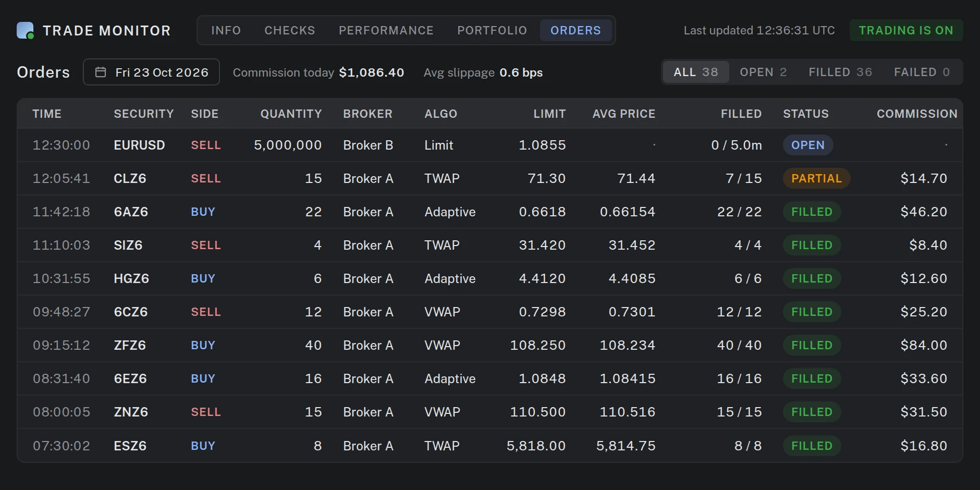Image resolution: width=980 pixels, height=490 pixels.
Task: Select the ORDERS tab
Action: click(x=576, y=30)
